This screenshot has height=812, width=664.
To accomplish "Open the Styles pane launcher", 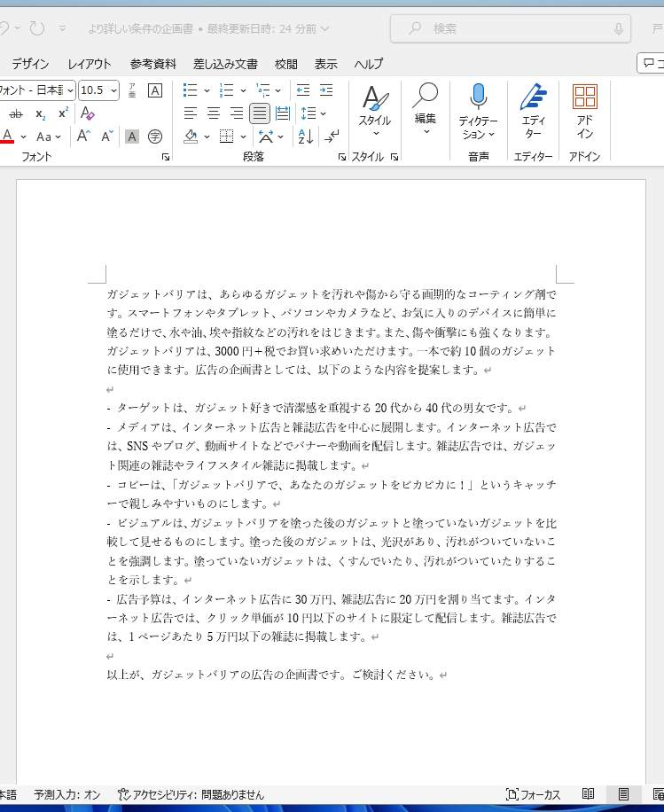I will (394, 157).
